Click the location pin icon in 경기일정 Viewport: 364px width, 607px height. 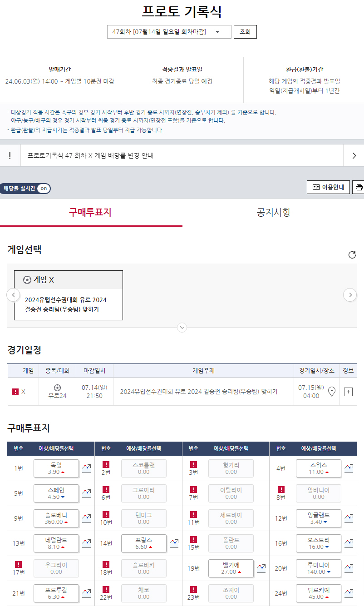tap(332, 391)
